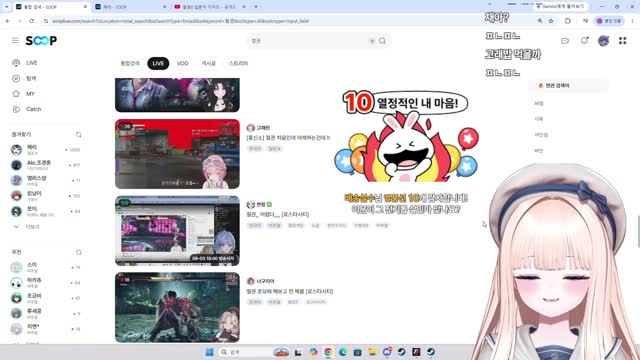Open the first favorite channel with 1,000 viewers
The image size is (640, 360).
(x=46, y=150)
